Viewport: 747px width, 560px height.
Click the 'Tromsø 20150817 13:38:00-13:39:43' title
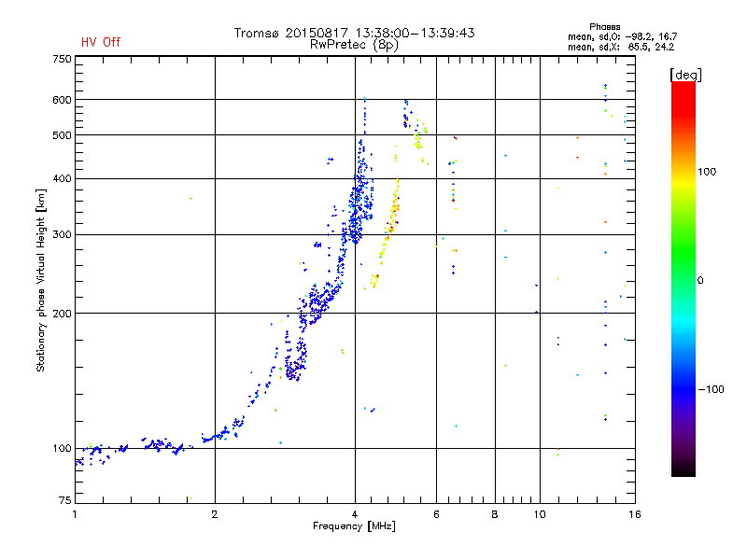click(354, 33)
